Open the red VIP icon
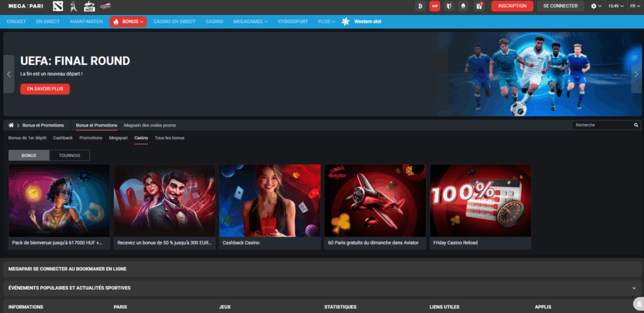 pyautogui.click(x=435, y=6)
